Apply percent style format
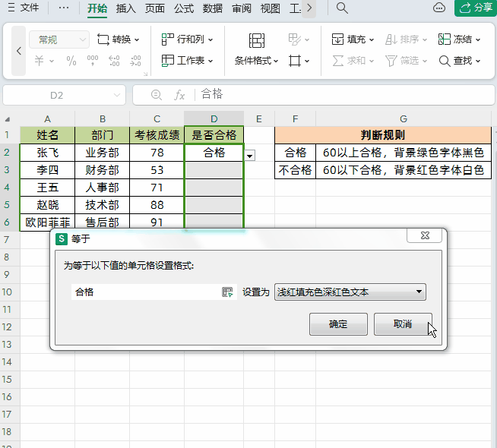 (x=71, y=61)
